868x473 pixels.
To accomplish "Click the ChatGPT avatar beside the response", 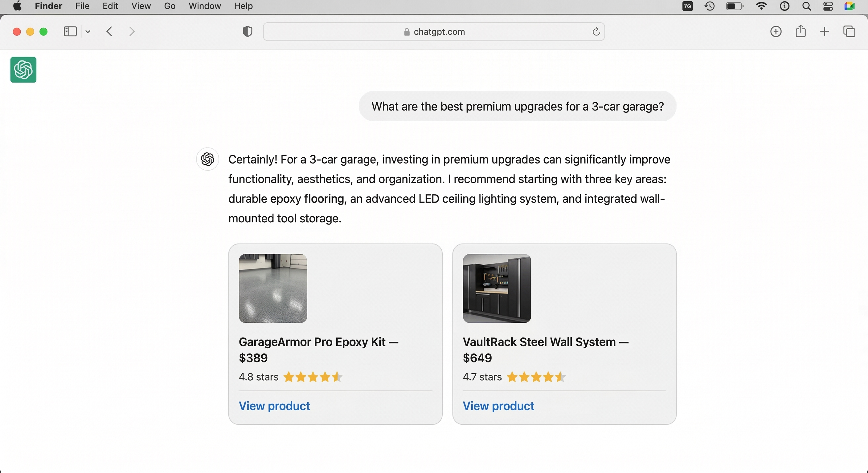I will pos(207,159).
